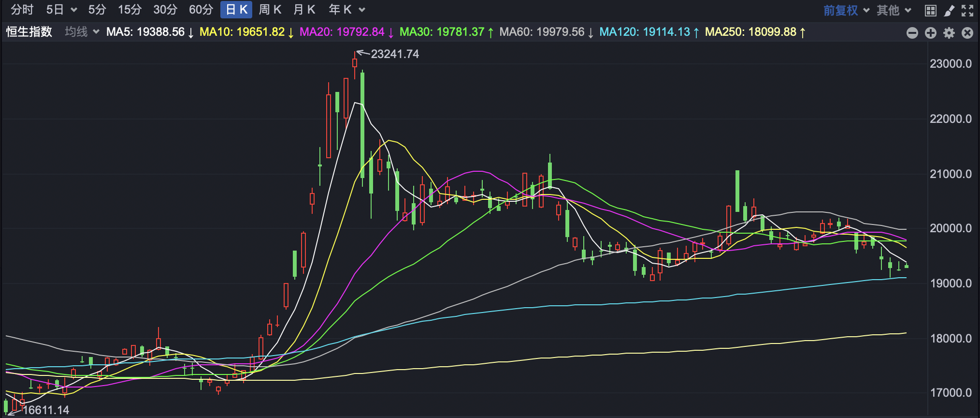
Task: Switch to 周K weekly candlesticks
Action: pos(270,10)
